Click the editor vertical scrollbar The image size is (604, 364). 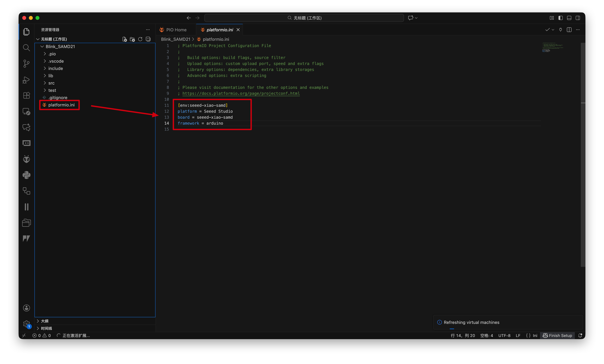pos(583,154)
